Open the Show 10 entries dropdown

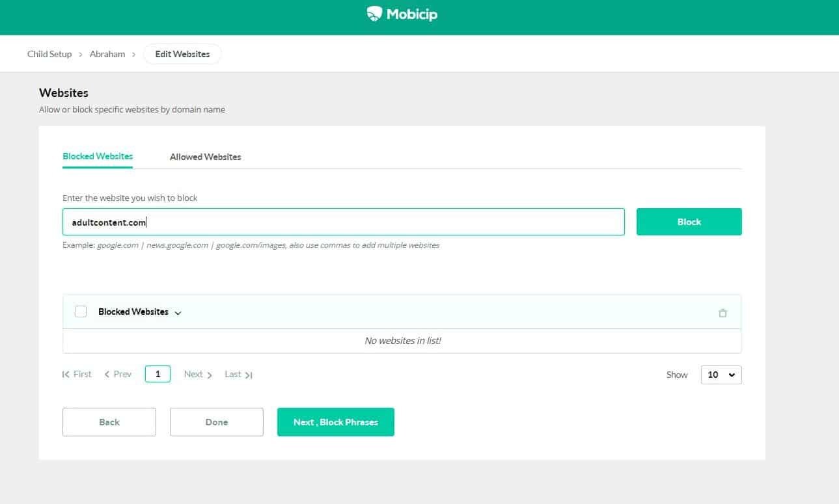click(721, 375)
